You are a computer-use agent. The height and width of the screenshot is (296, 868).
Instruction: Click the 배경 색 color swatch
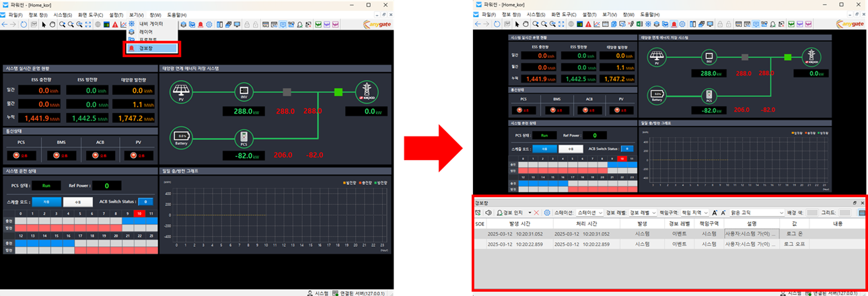click(x=812, y=213)
